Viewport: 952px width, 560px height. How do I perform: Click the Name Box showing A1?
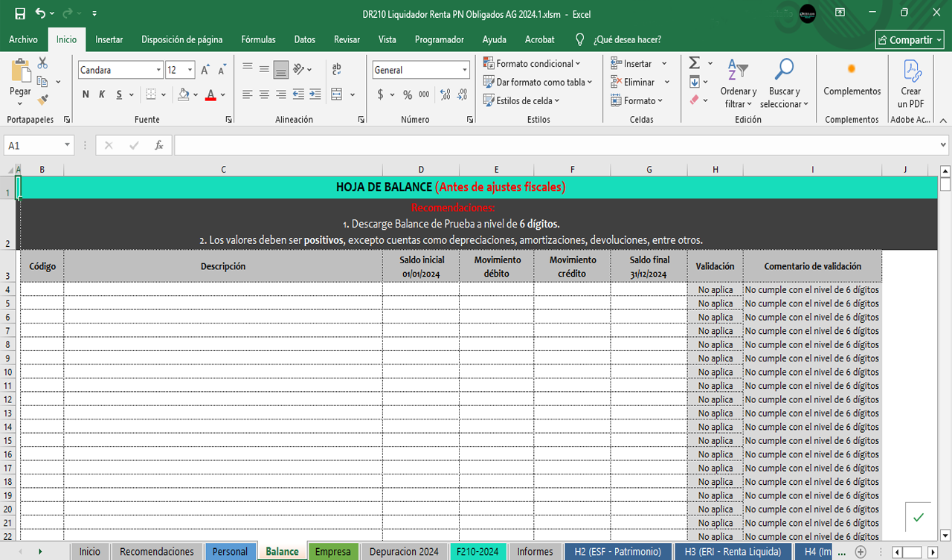(x=39, y=146)
